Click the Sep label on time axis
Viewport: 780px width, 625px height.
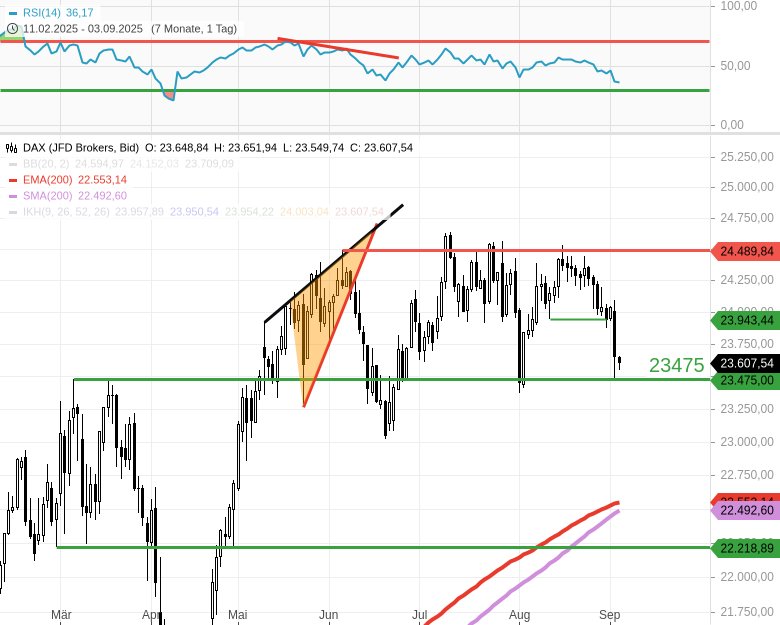609,615
